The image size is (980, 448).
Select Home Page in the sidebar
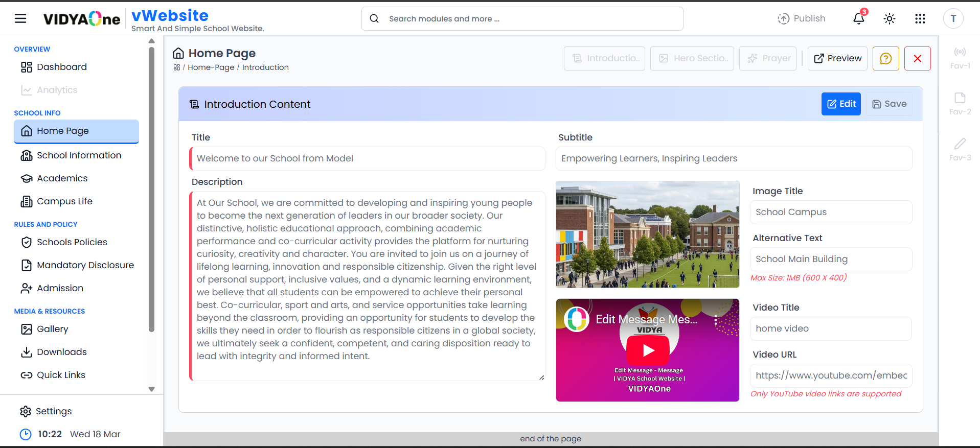(77, 131)
